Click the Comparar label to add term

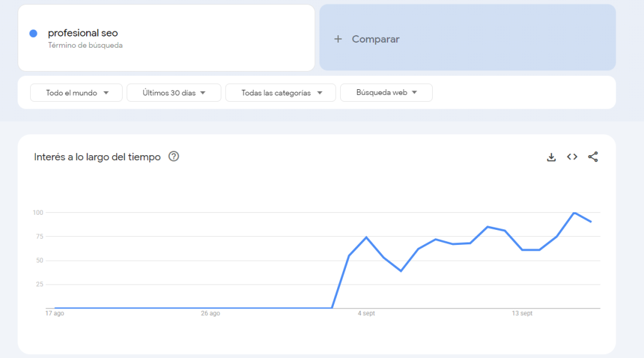pyautogui.click(x=375, y=39)
